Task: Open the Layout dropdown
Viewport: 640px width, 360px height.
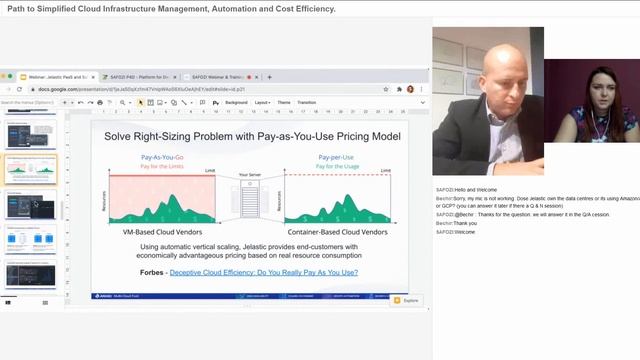Action: 262,102
